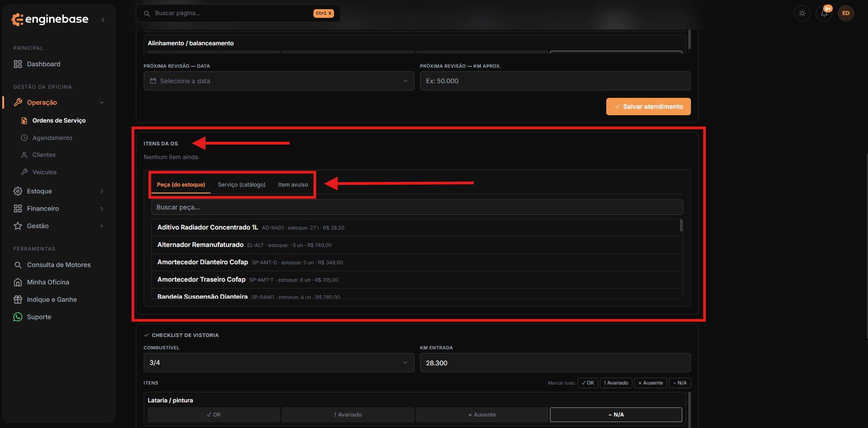Mark Lataria / pintura as Avariado

pyautogui.click(x=348, y=415)
